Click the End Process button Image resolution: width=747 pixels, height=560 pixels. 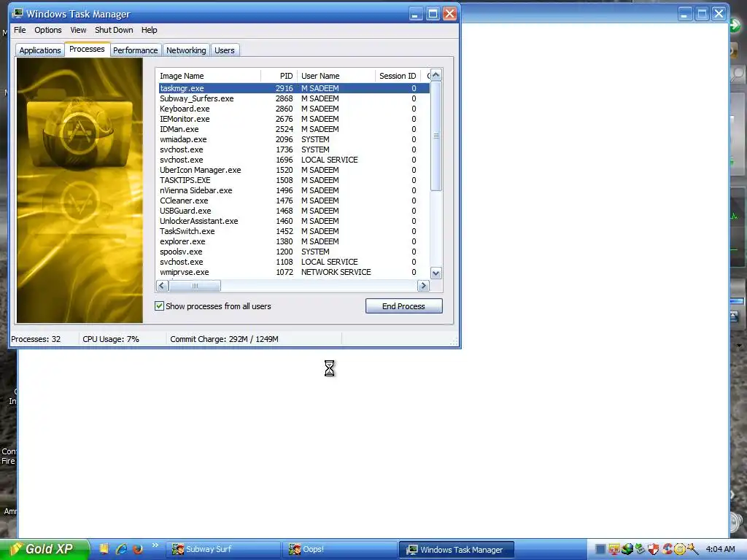(x=404, y=306)
